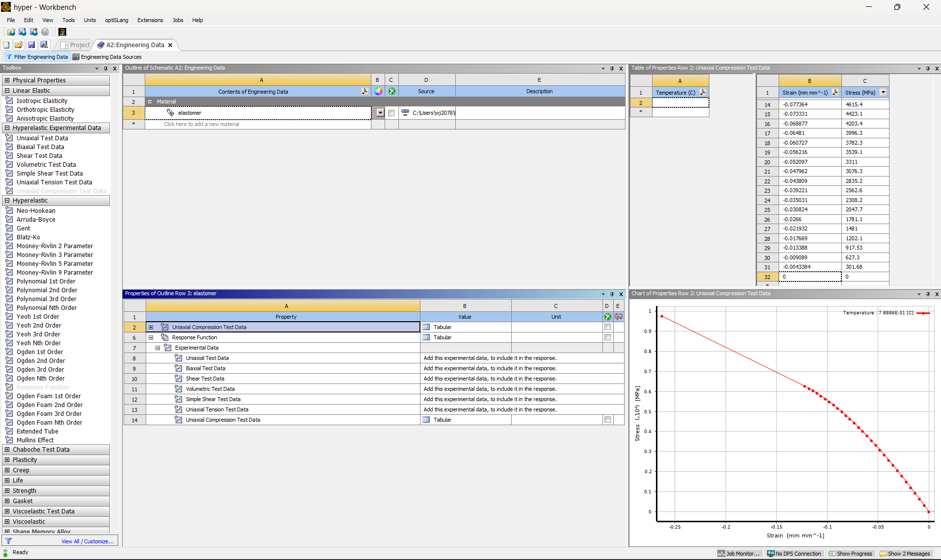This screenshot has width=941, height=560.
Task: Expand the Plasticity toolbox category
Action: tap(7, 460)
